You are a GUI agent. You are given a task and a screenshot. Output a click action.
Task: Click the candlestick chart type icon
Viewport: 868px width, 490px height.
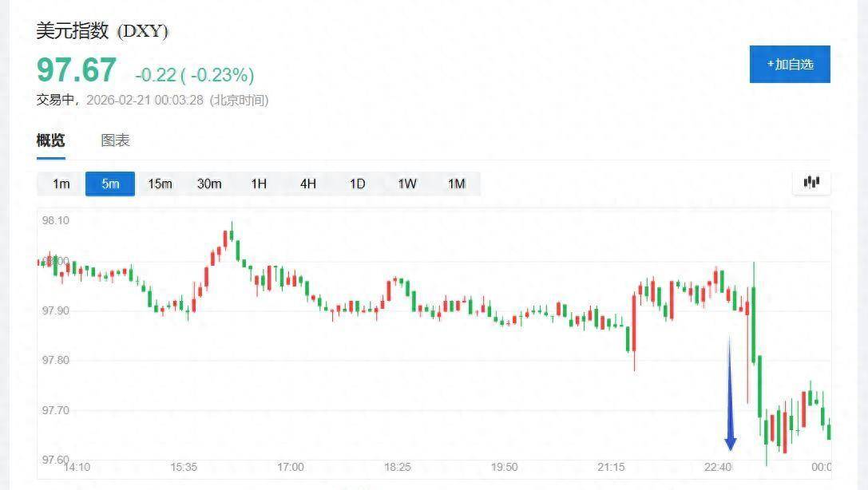811,183
